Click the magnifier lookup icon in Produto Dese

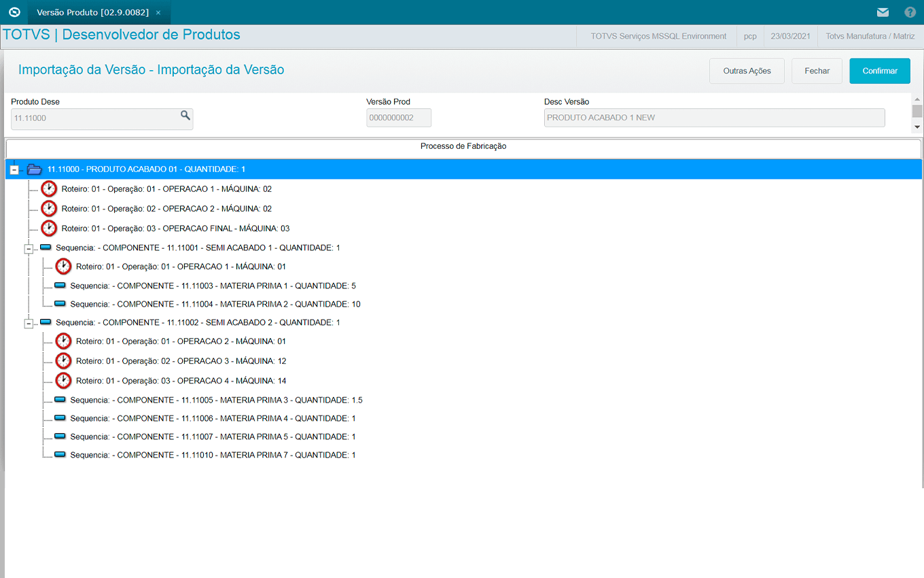(x=185, y=116)
